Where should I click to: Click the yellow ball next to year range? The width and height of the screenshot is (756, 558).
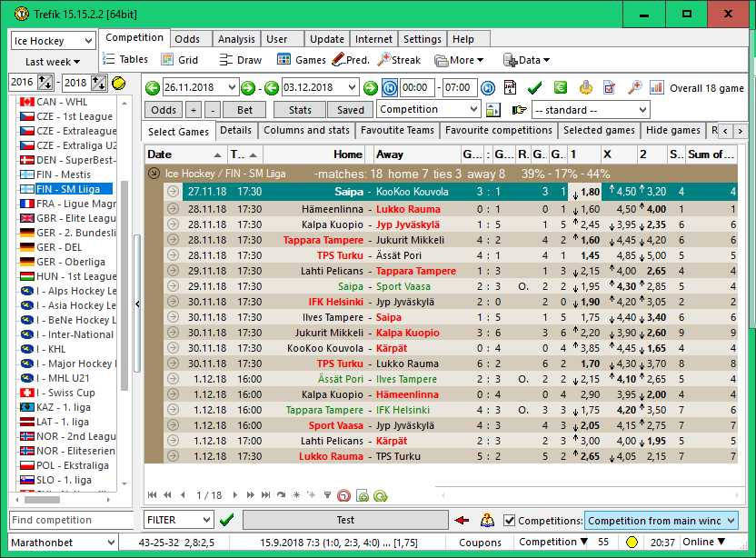[x=119, y=83]
